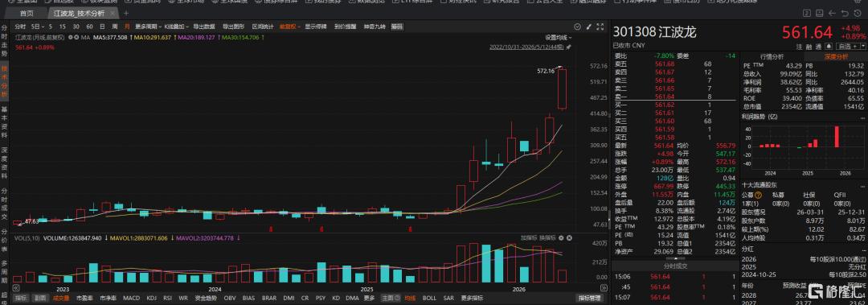
Task: Switch to 深度分析 tab
Action: (x=835, y=56)
